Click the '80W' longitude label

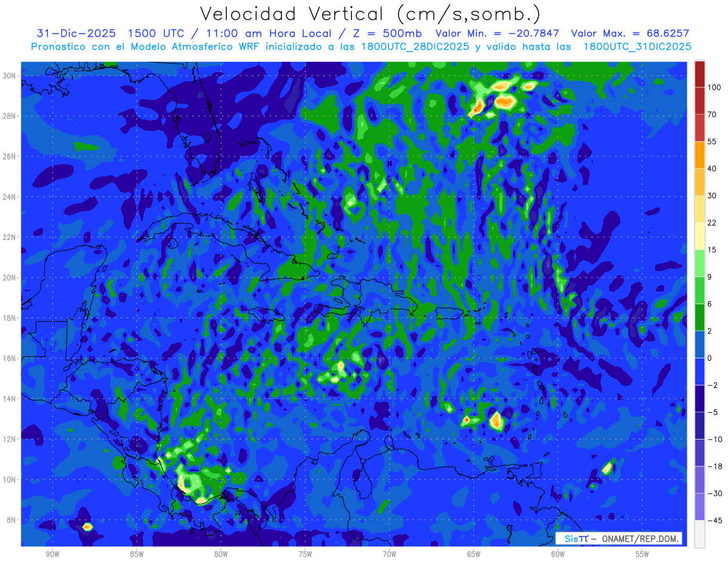(221, 554)
